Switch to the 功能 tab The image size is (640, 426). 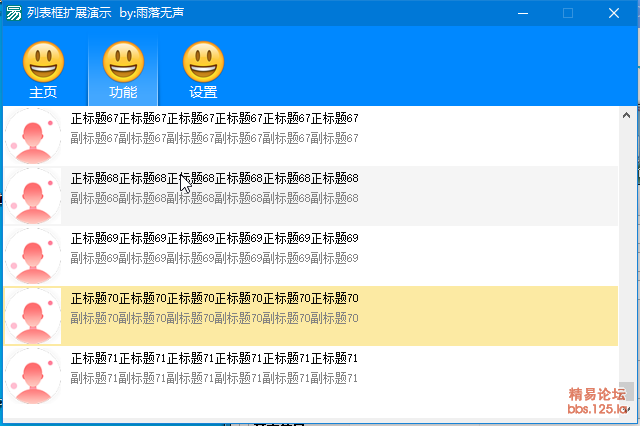click(x=123, y=71)
